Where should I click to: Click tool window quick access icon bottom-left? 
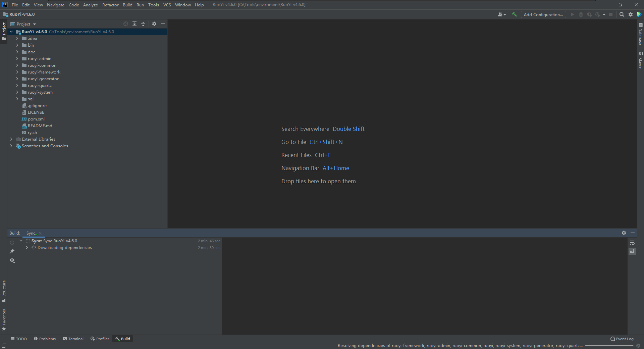(4, 346)
